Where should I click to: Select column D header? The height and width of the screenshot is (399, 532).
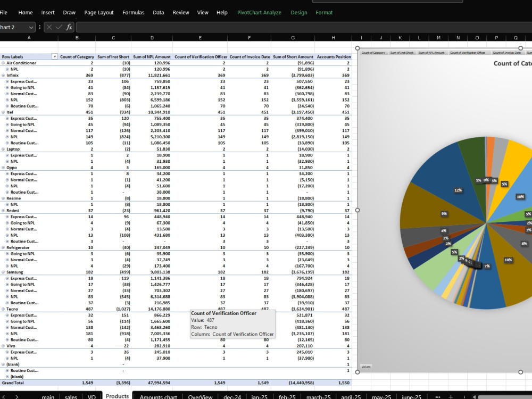tap(152, 38)
